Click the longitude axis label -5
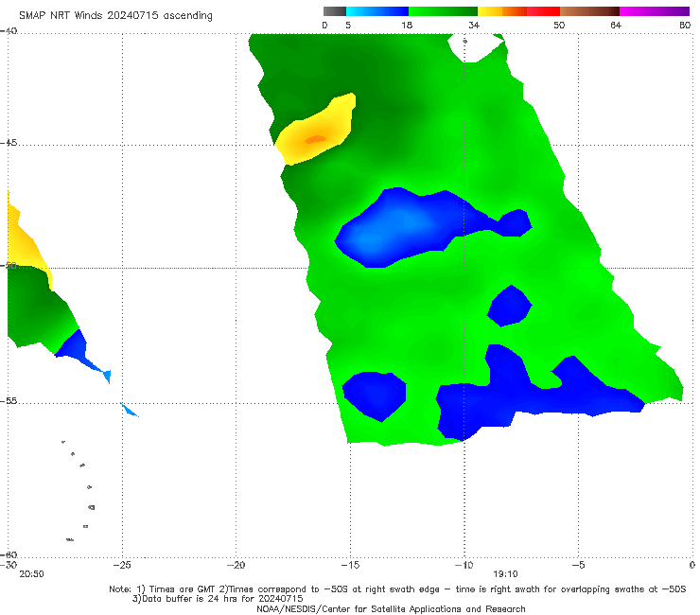Screen dimensions: 700x615 tap(578, 565)
